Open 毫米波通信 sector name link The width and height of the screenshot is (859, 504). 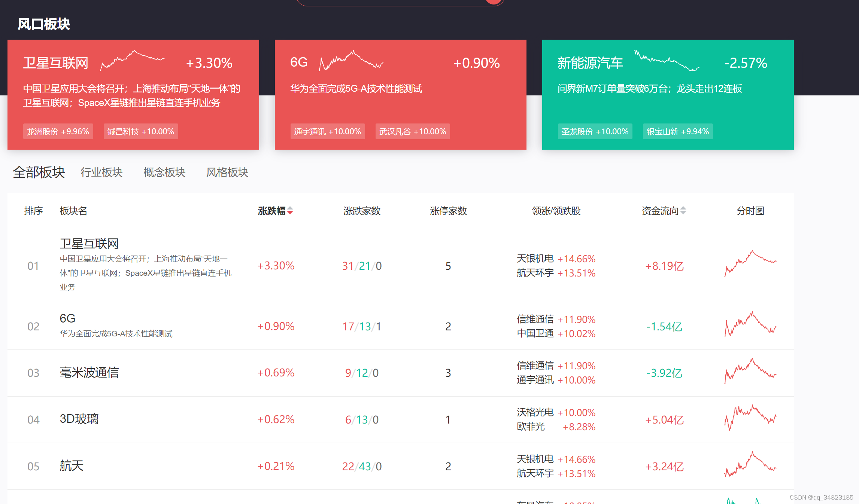89,373
